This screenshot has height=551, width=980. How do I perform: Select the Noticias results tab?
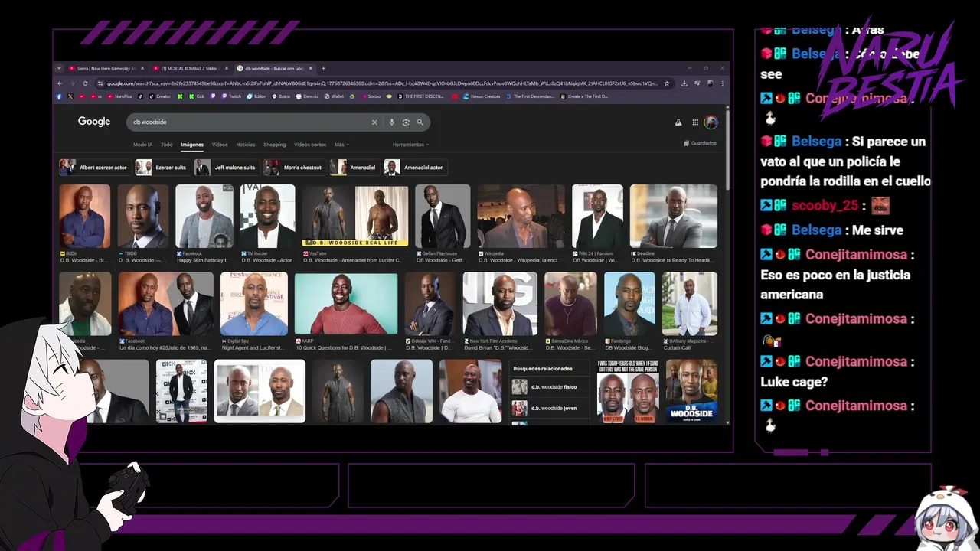(x=246, y=145)
